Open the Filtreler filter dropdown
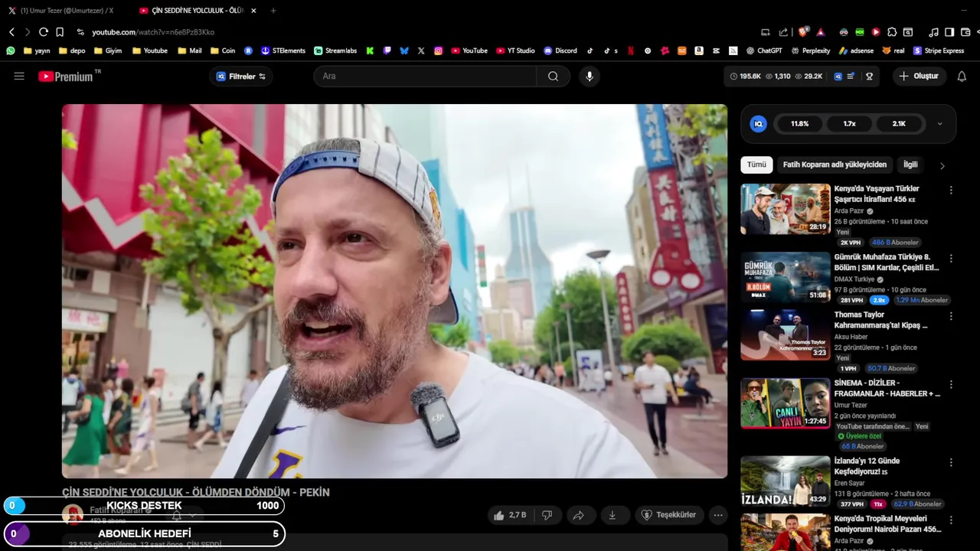 click(x=240, y=76)
